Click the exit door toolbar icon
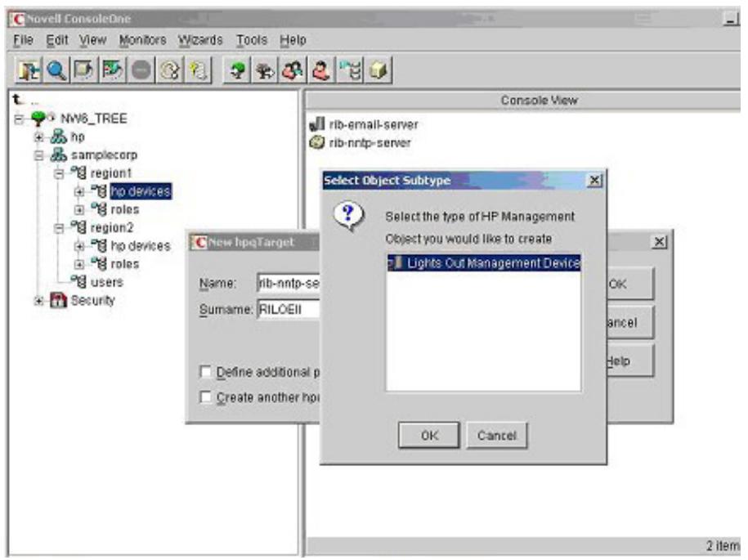The width and height of the screenshot is (748, 560). tap(29, 70)
